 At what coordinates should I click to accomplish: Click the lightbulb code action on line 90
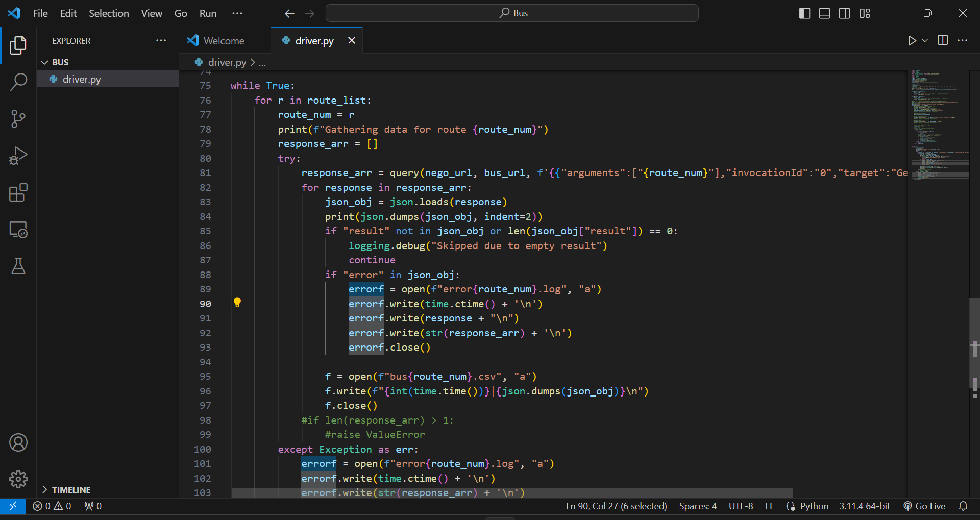pyautogui.click(x=237, y=303)
